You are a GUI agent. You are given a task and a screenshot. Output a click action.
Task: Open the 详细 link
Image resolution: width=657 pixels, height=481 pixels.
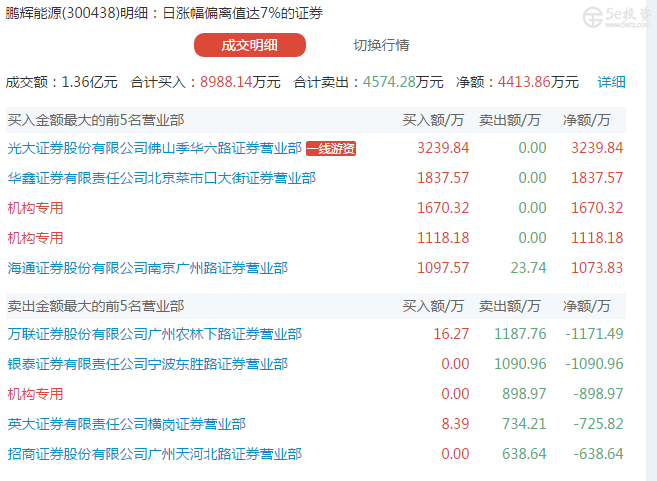pos(611,82)
